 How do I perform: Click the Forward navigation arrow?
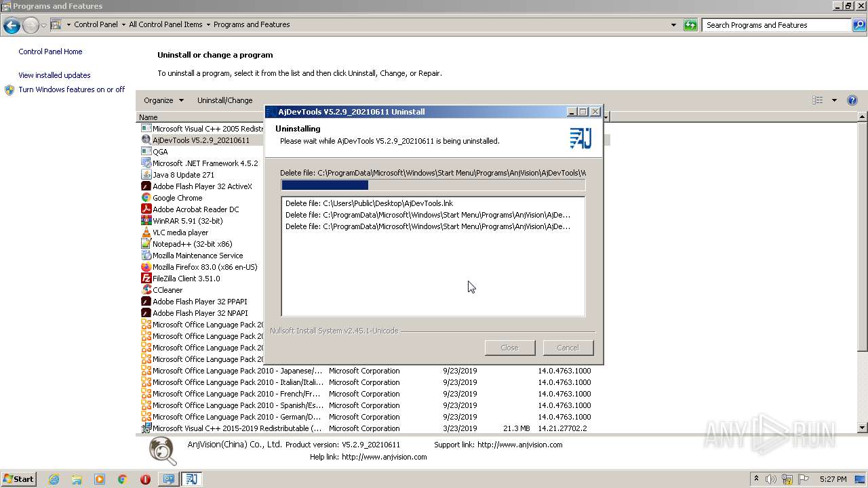point(31,26)
